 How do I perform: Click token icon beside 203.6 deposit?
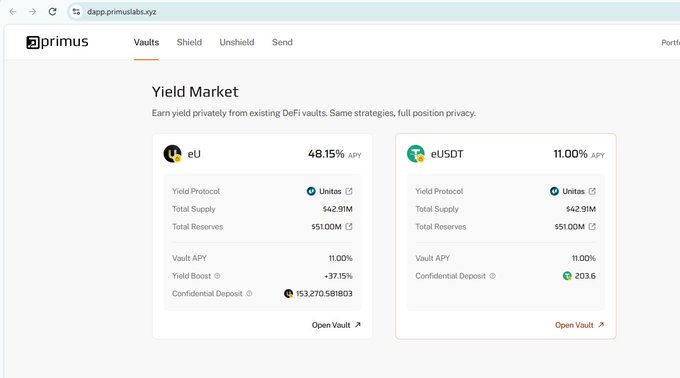pyautogui.click(x=567, y=276)
